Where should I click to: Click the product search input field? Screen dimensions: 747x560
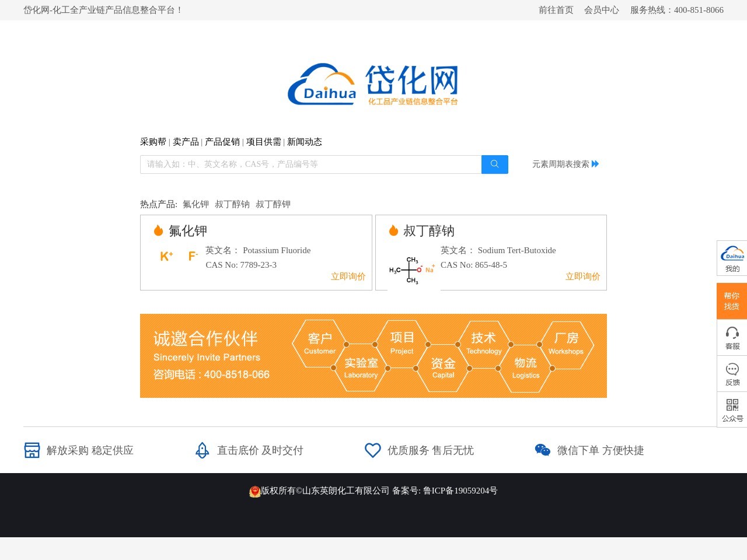click(309, 164)
